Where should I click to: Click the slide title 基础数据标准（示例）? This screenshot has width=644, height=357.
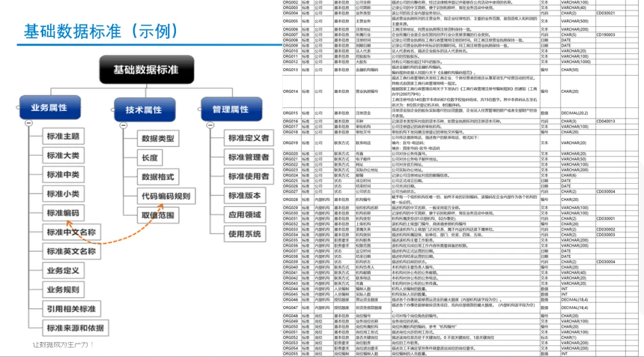point(101,30)
